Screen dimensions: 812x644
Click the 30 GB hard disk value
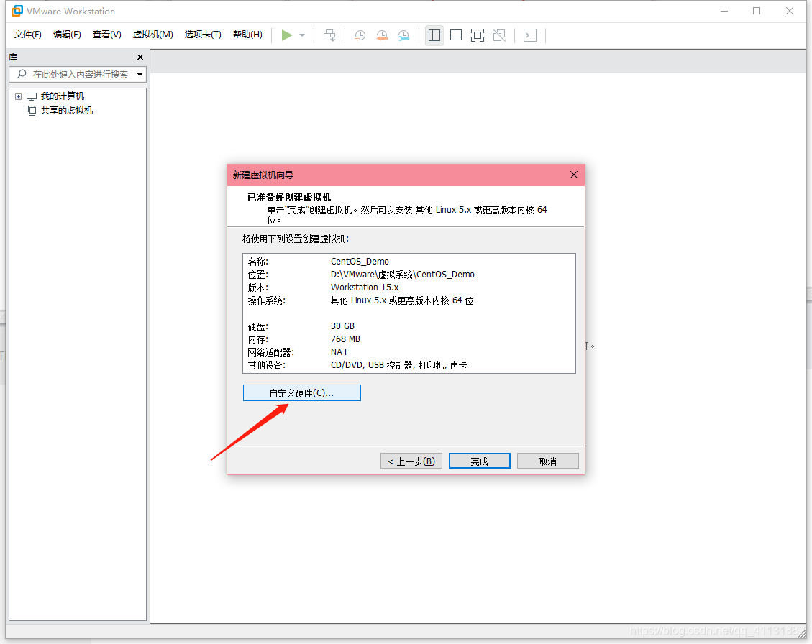pyautogui.click(x=343, y=326)
